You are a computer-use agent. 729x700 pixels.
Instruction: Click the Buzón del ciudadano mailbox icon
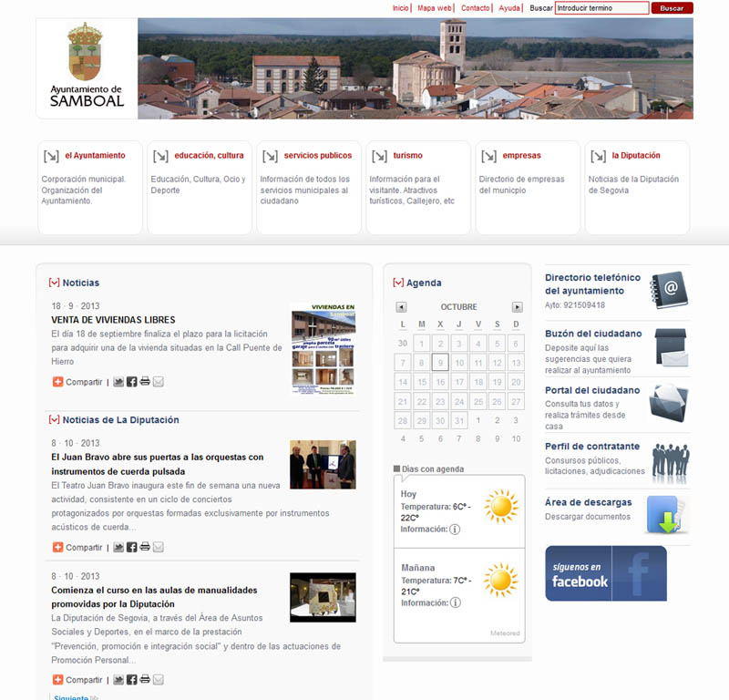pos(671,347)
